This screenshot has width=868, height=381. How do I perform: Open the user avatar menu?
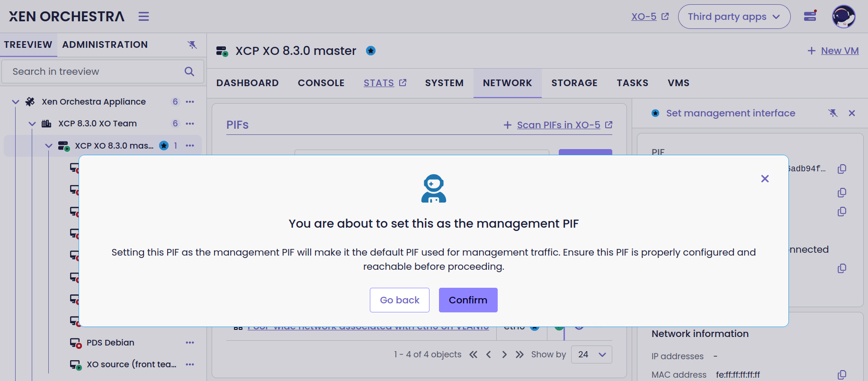844,17
